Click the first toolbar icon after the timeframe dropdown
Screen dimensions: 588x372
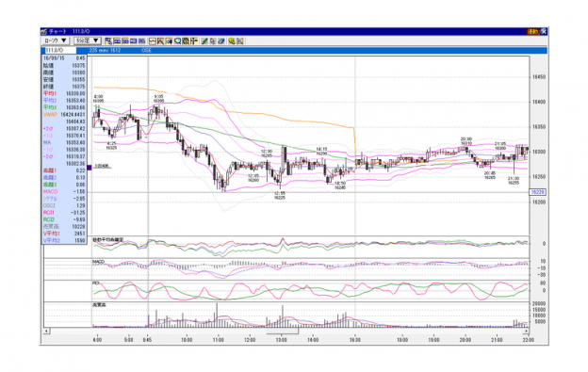pos(108,41)
